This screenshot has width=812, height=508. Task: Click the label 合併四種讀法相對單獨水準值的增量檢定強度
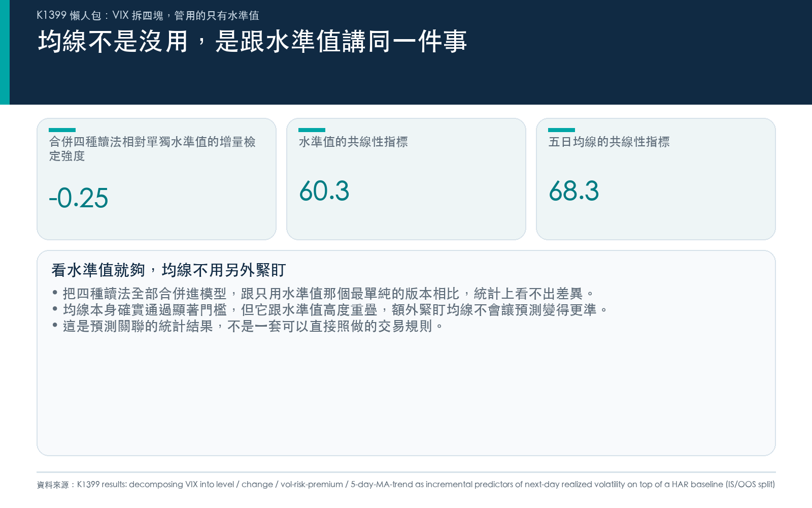tap(152, 149)
